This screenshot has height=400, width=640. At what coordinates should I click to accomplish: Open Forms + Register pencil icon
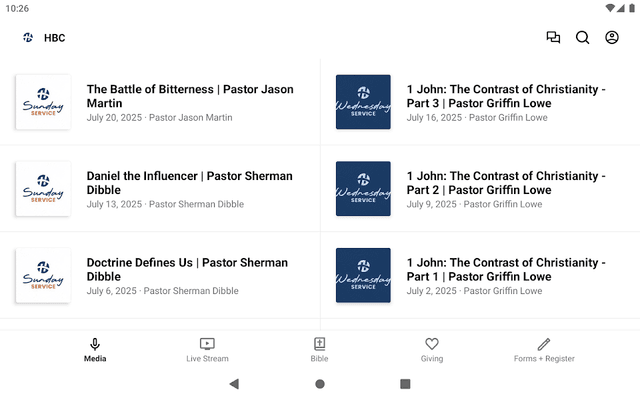pyautogui.click(x=544, y=350)
